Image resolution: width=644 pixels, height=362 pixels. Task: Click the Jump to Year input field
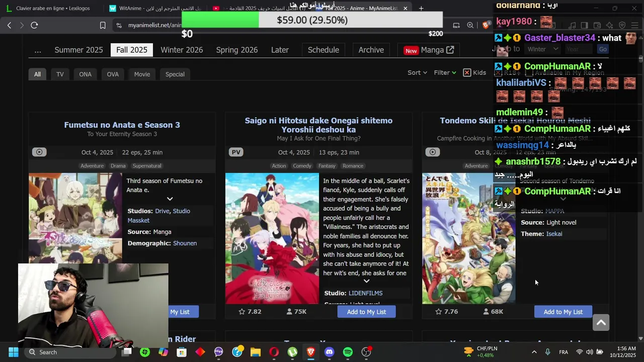[579, 49]
